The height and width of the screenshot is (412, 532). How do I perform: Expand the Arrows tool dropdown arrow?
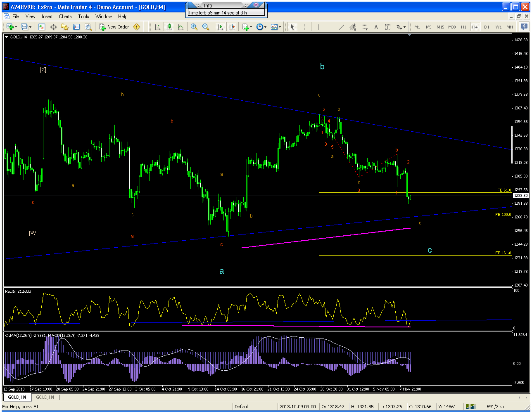coord(405,27)
